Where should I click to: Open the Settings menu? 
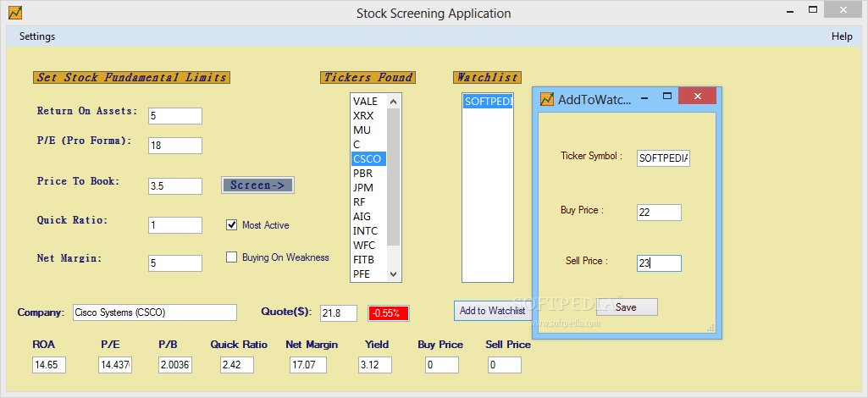37,36
